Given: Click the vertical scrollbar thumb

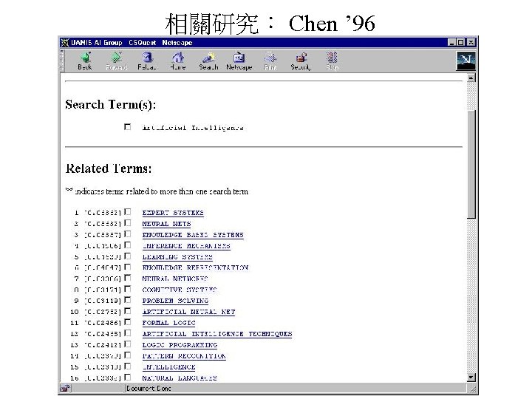Looking at the screenshot, I should point(471,165).
